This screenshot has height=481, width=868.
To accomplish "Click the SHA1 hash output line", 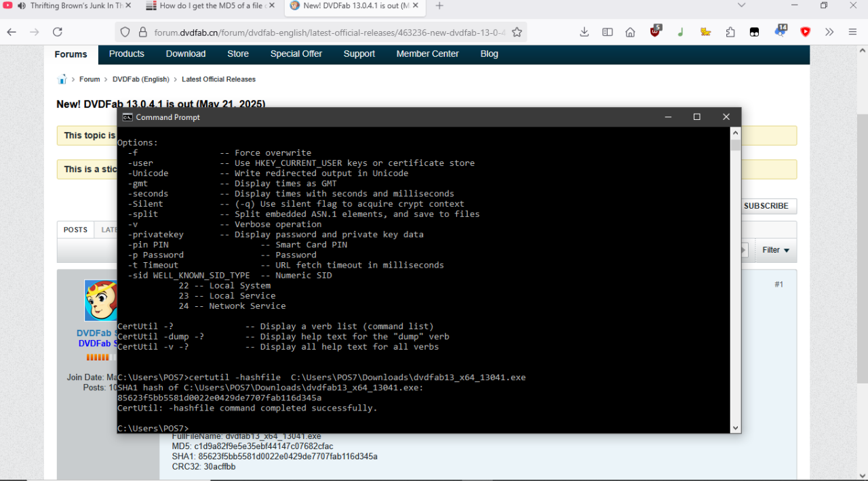I will [x=219, y=398].
